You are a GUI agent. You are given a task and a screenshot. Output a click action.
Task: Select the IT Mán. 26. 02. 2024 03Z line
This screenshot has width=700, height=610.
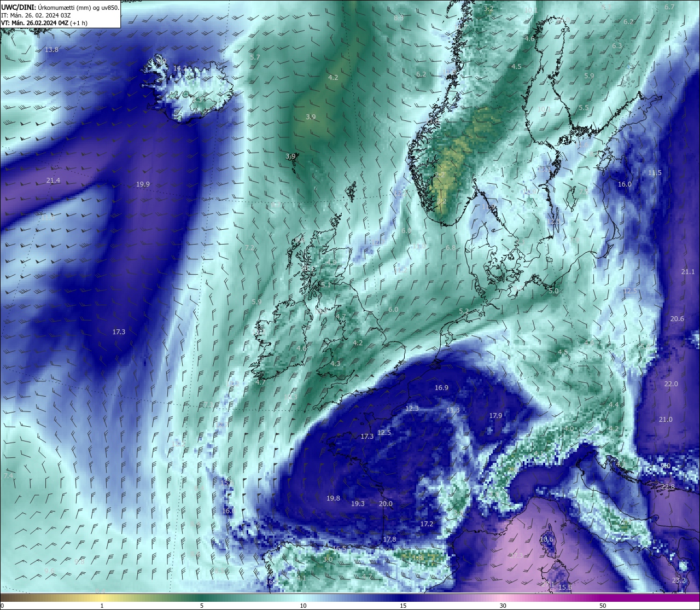click(x=36, y=15)
